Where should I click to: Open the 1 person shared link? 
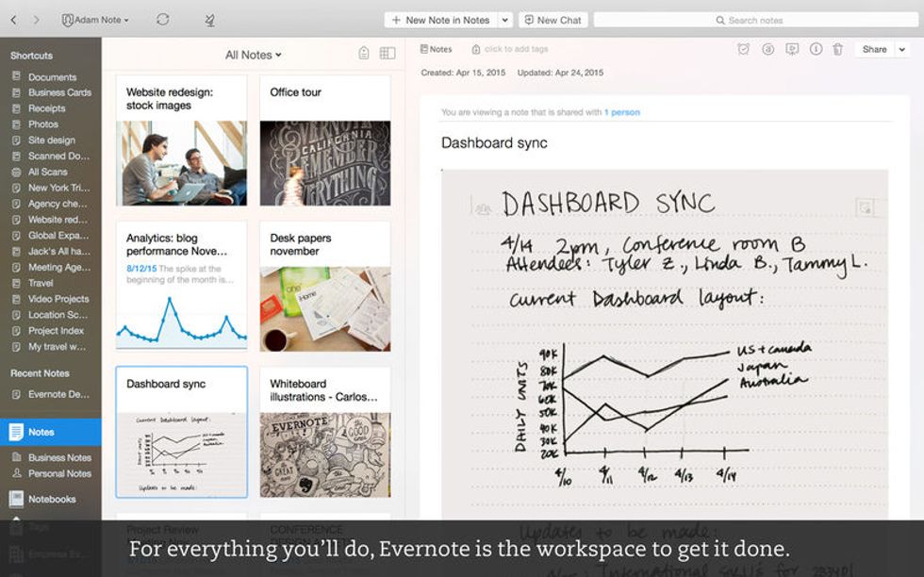[x=621, y=112]
